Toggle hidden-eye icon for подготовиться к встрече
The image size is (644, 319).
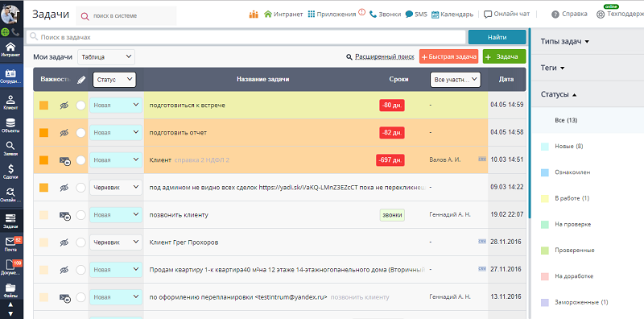[64, 106]
